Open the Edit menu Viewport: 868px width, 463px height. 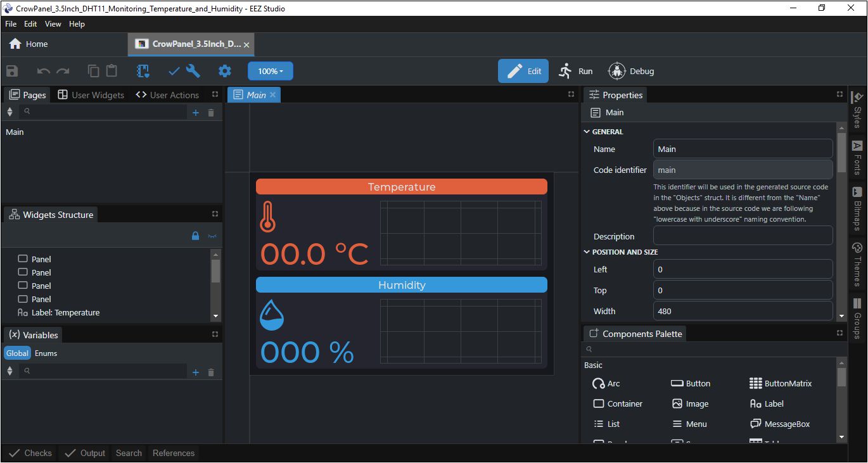[30, 23]
